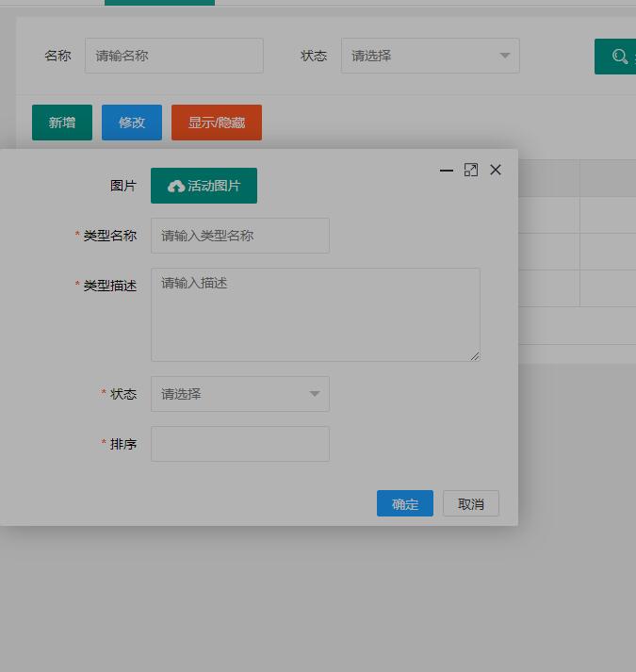Click the 显示/隐藏 button
This screenshot has width=636, height=672.
click(x=217, y=123)
